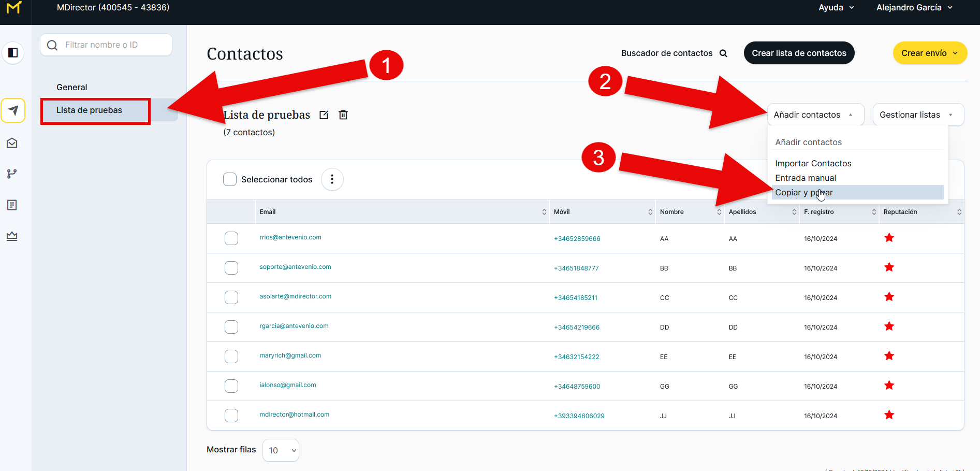Check the Seleccionar todos checkbox

pos(230,179)
